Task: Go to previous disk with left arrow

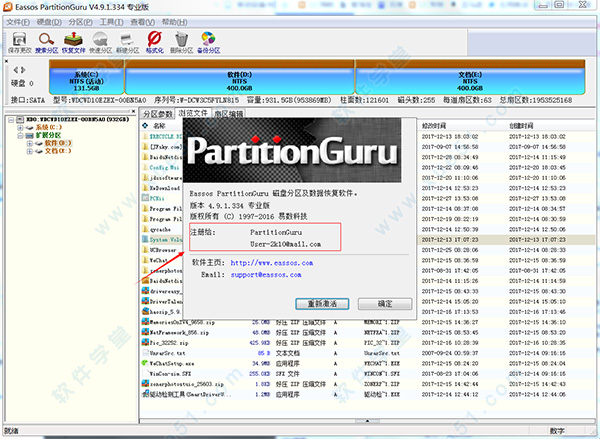Action: [16, 70]
